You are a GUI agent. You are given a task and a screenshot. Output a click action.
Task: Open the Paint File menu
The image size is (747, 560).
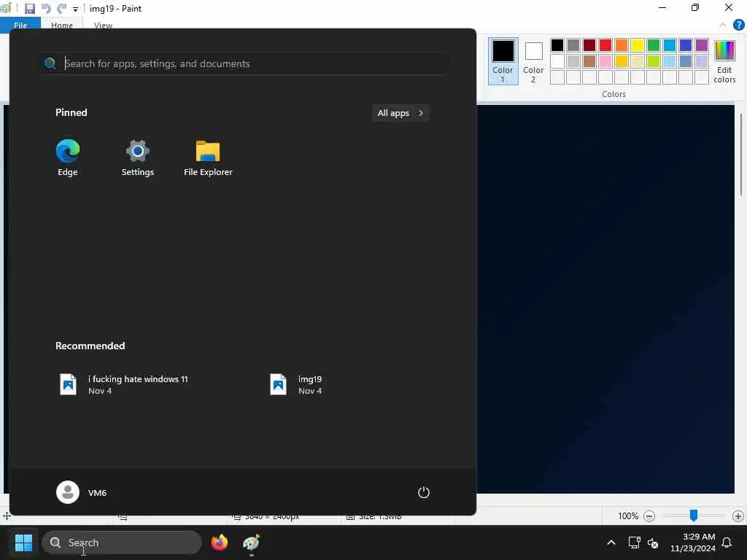20,26
